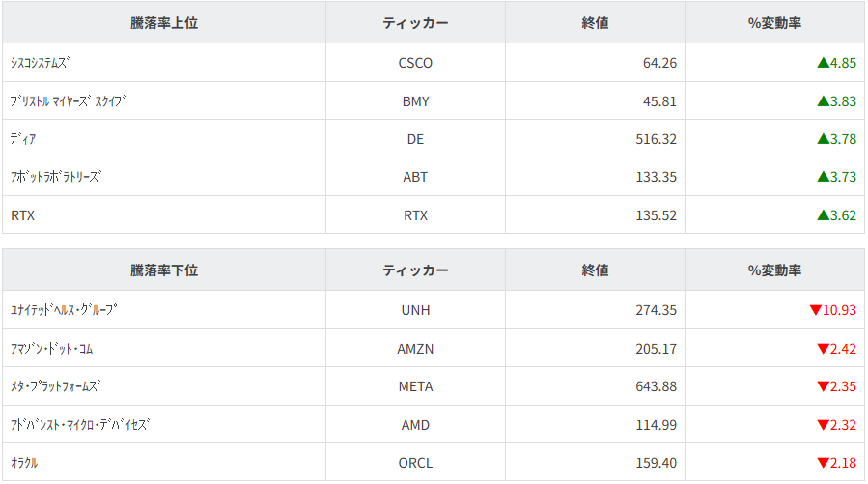Click the green up arrow beside 3.78
This screenshot has height=484, width=868.
click(823, 139)
